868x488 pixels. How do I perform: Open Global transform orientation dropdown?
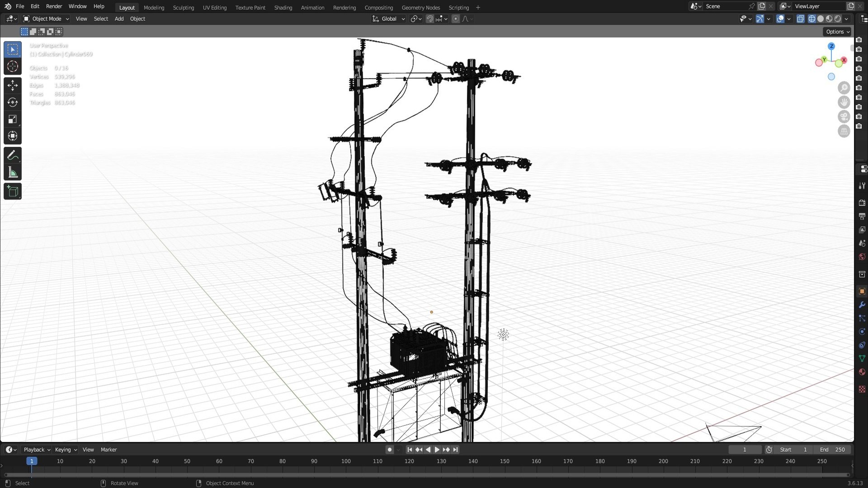[x=388, y=19]
